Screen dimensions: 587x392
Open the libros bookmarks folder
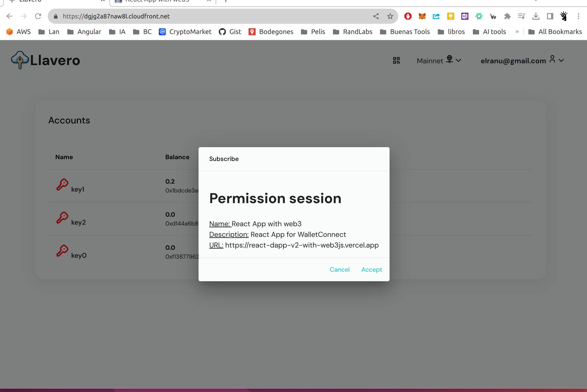click(x=451, y=32)
